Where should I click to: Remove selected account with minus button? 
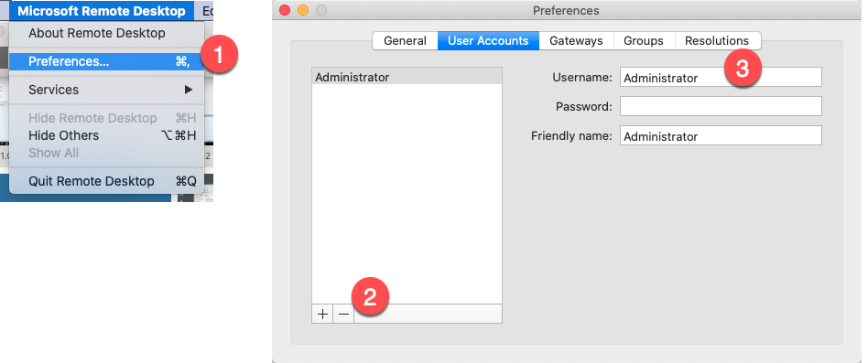click(343, 314)
